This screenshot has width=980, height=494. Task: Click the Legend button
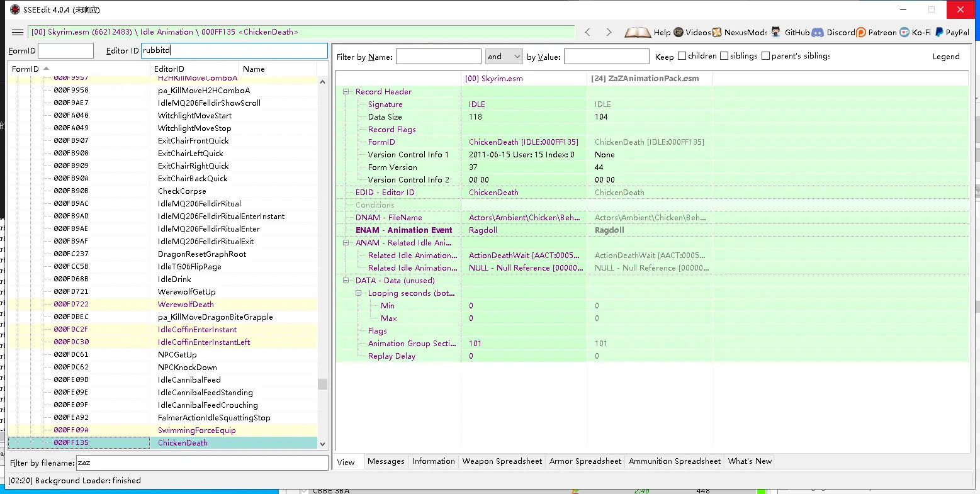[946, 57]
